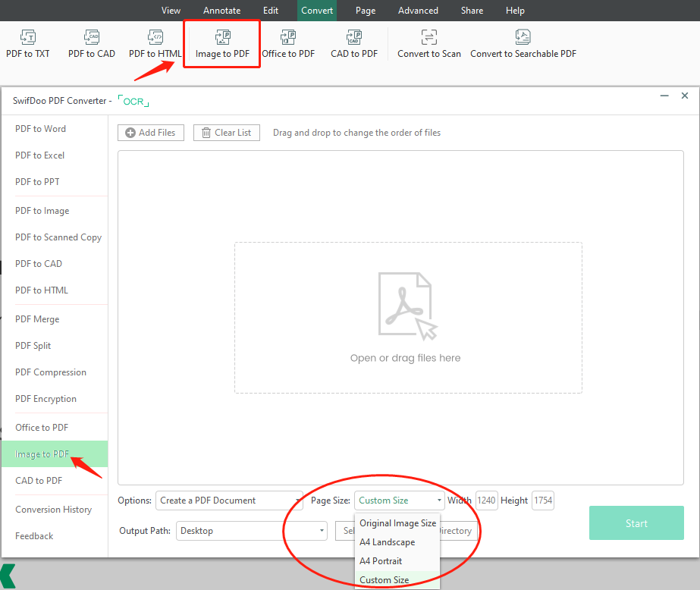This screenshot has width=700, height=590.
Task: Click the OCR badge in converter title
Action: [133, 102]
